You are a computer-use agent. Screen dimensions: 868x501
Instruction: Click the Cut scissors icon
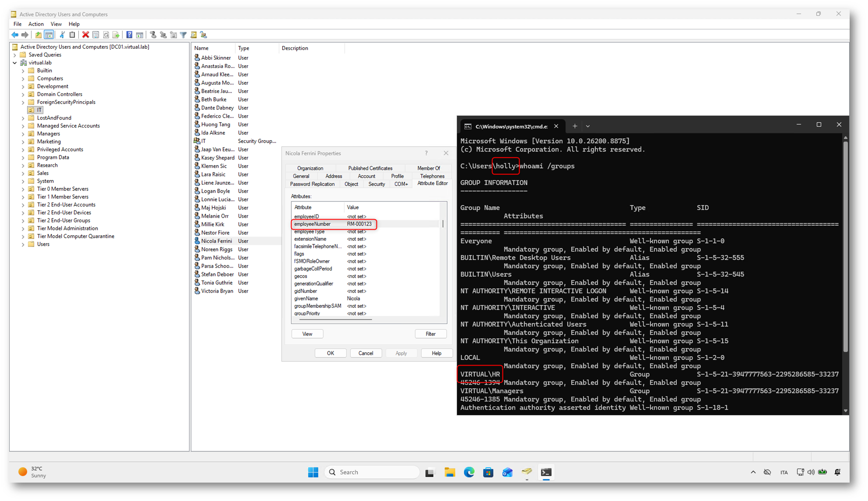pyautogui.click(x=62, y=35)
